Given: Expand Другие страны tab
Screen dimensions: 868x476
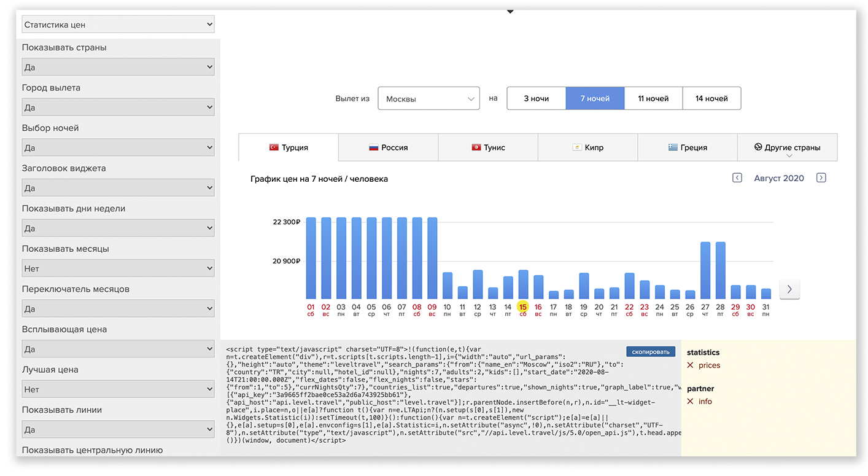Looking at the screenshot, I should tap(788, 147).
